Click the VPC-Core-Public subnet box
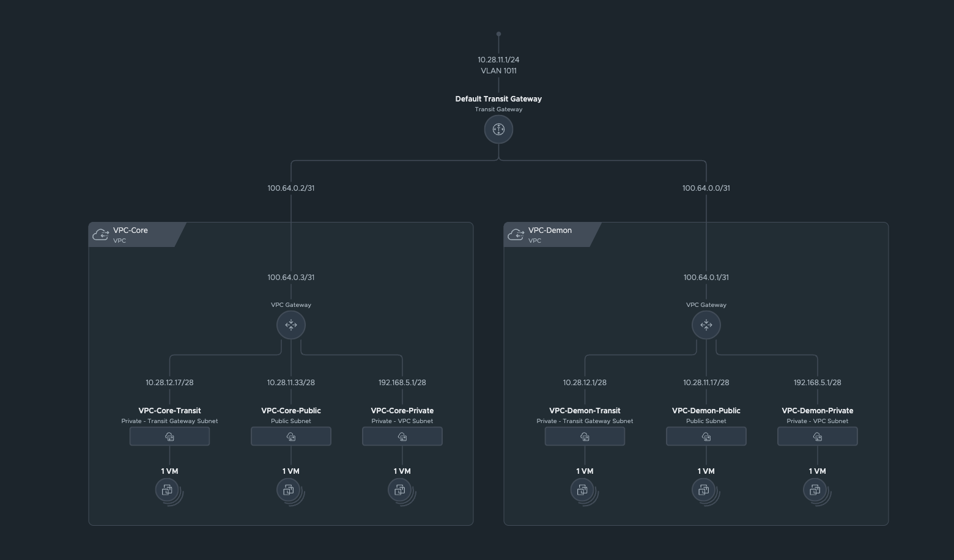Image resolution: width=954 pixels, height=560 pixels. click(291, 437)
